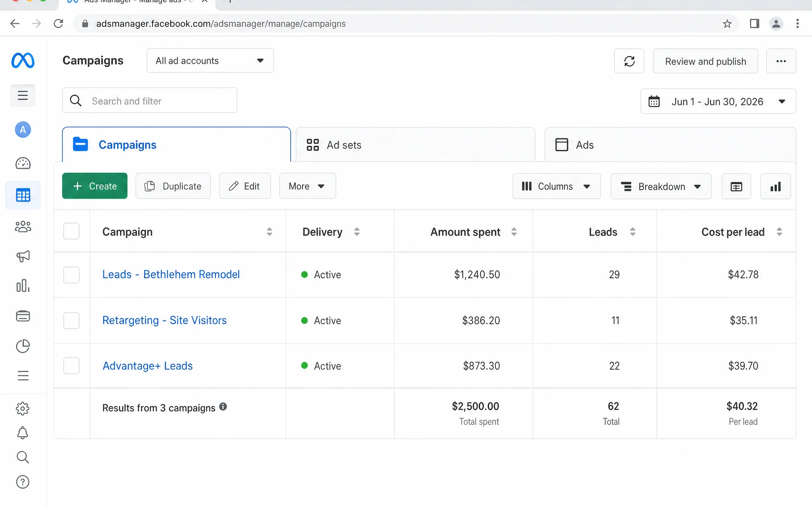Screen dimensions: 812x508
Task: Click the sidebar search magnifier icon
Action: click(23, 457)
